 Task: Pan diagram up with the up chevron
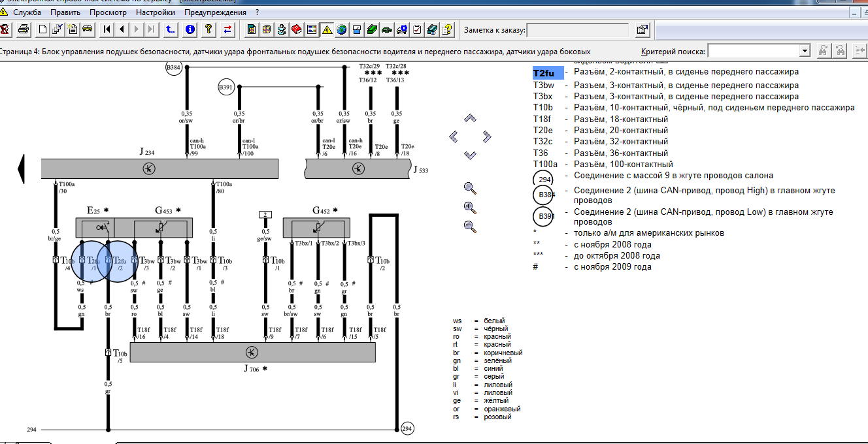pos(470,118)
